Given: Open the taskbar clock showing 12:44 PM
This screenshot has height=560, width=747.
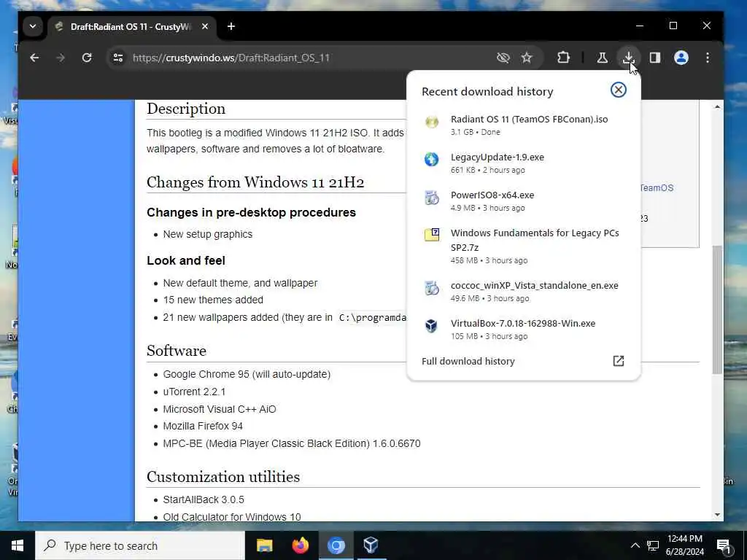Looking at the screenshot, I should click(x=684, y=545).
